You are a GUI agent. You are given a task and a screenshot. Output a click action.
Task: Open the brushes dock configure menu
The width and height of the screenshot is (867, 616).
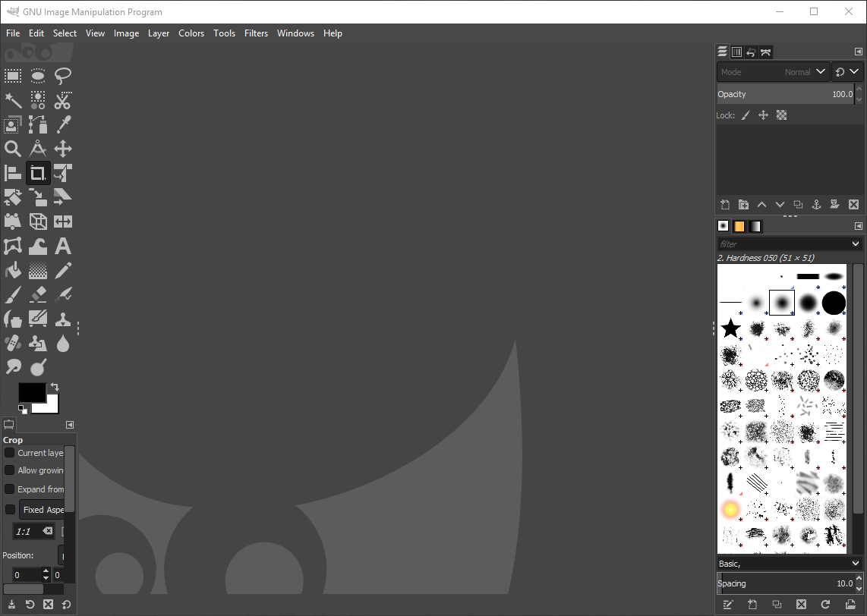point(858,226)
